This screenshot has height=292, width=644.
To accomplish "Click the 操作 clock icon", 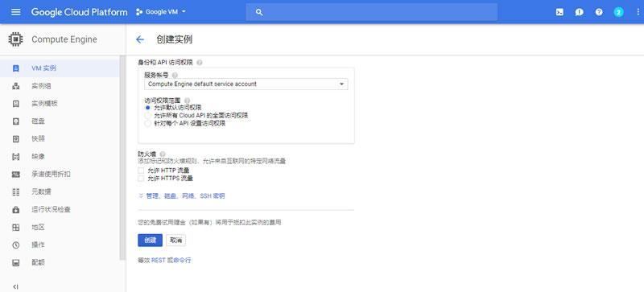I will (15, 245).
